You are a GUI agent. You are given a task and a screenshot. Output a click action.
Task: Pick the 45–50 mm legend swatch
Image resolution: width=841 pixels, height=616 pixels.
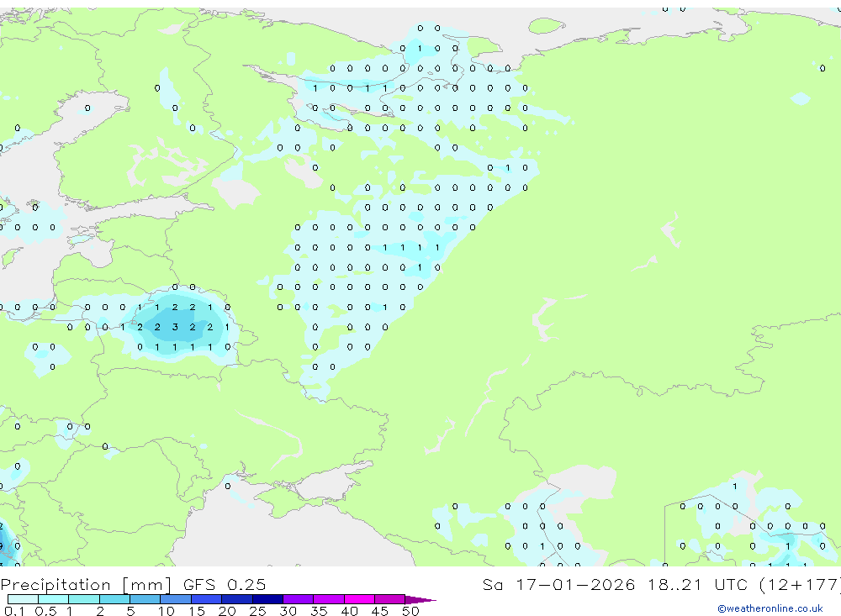click(390, 599)
